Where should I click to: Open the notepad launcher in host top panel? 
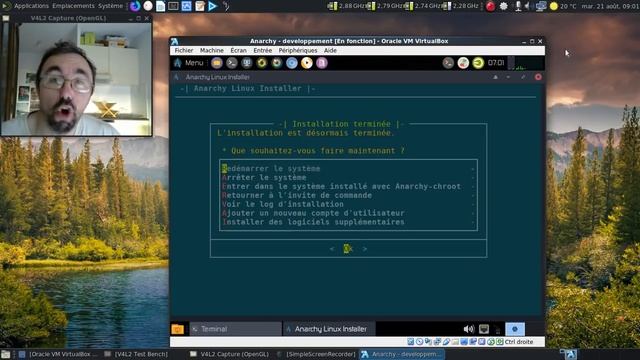(200, 6)
